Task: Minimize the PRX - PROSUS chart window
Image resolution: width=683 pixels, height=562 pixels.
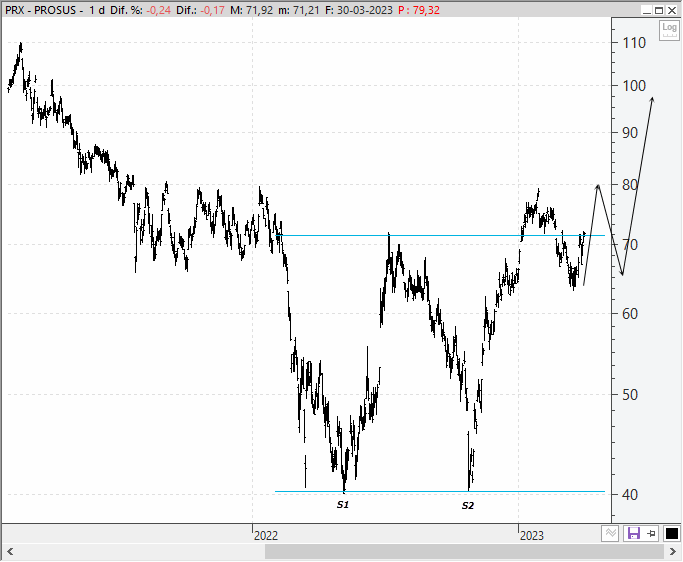Action: tap(647, 10)
